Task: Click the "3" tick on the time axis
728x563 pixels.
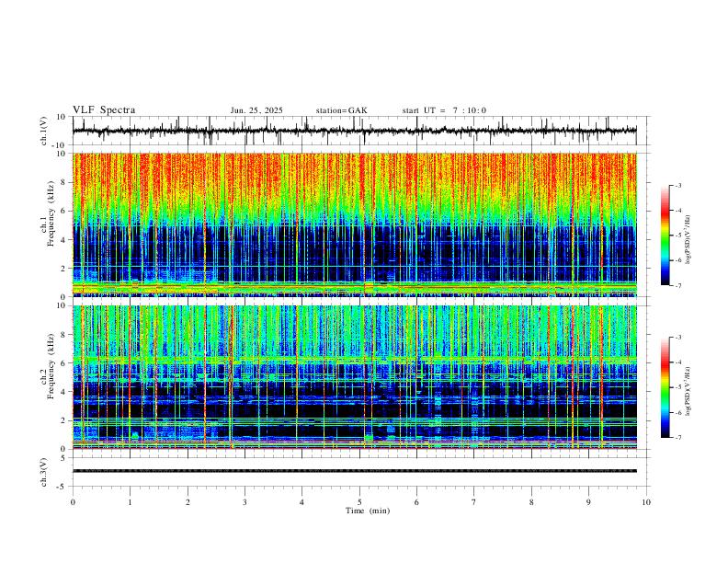Action: coord(245,502)
